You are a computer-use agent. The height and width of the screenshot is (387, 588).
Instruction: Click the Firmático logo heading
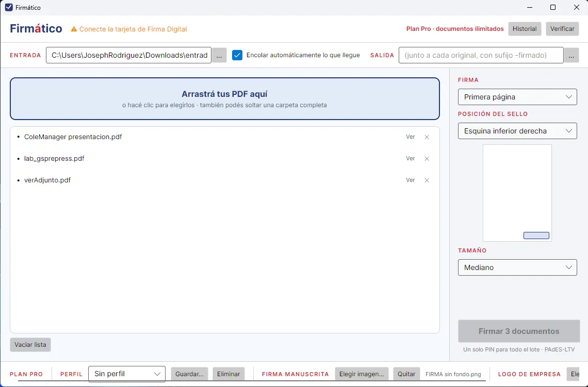[36, 28]
